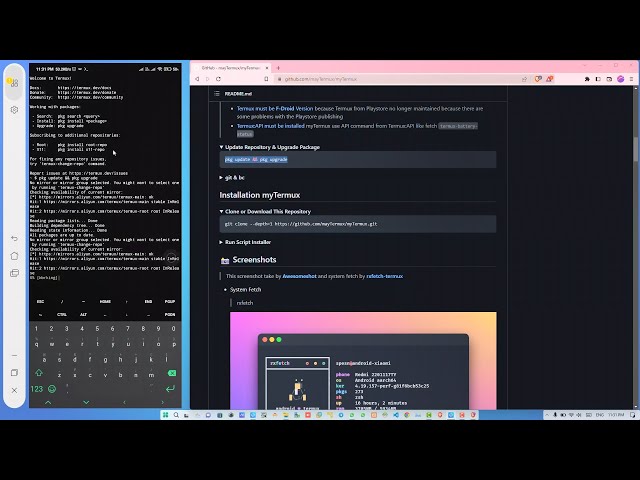Open the Awesomeshot link

[x=299, y=276]
